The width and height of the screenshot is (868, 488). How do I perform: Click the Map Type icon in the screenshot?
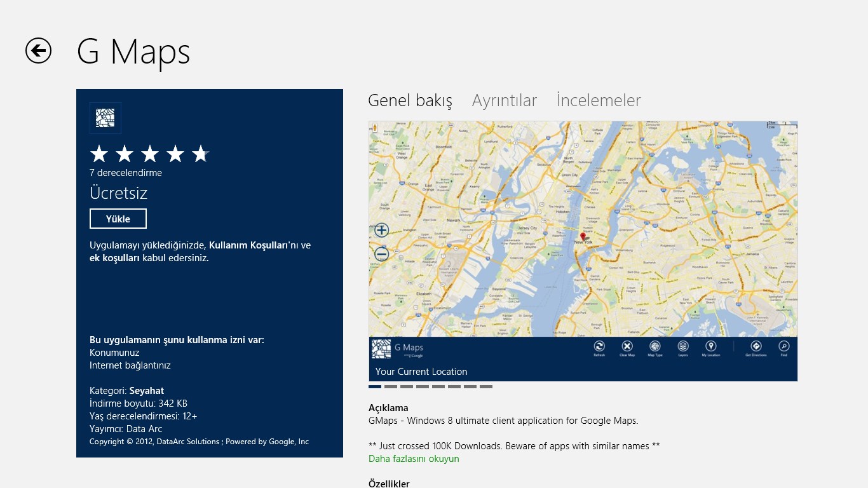(655, 346)
